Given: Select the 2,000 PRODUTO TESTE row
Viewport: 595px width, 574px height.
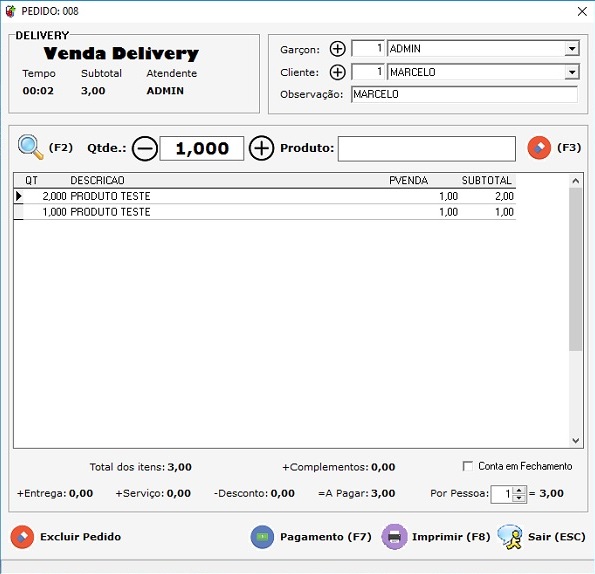Looking at the screenshot, I should (265, 196).
